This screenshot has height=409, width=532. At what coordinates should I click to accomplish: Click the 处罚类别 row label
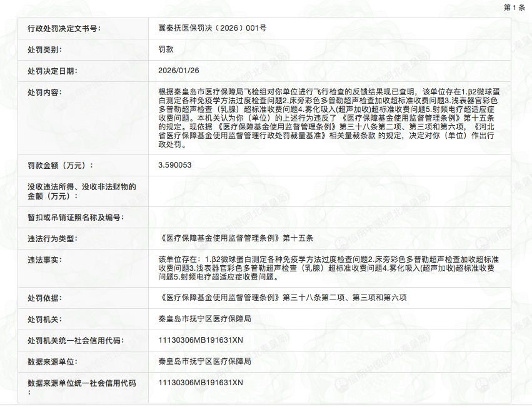(44, 50)
